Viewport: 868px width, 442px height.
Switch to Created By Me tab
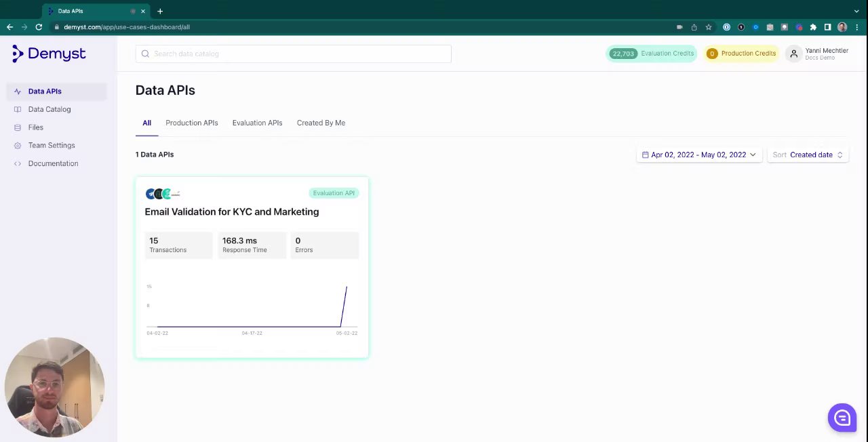tap(321, 123)
